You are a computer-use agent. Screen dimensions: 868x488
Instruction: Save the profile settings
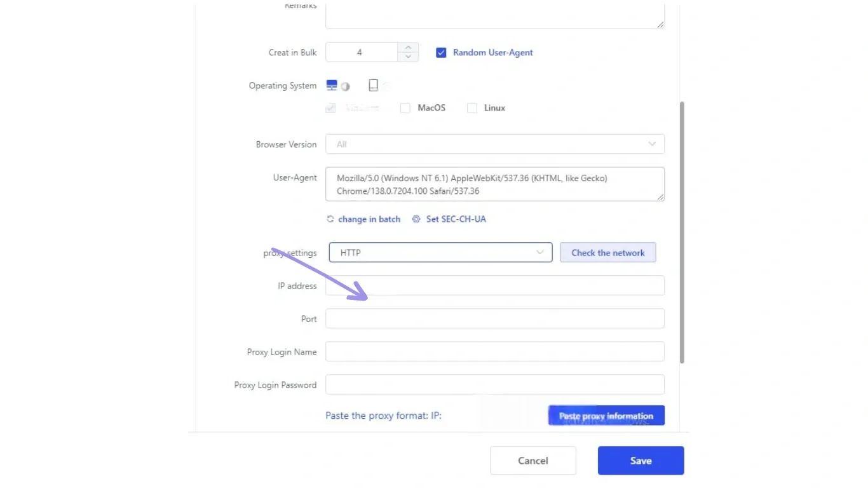click(641, 460)
